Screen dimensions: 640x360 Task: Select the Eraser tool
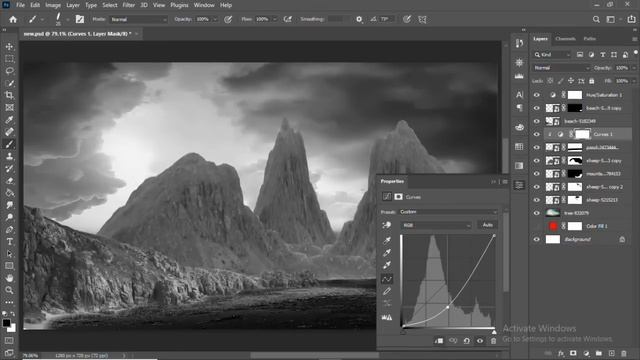coord(9,181)
